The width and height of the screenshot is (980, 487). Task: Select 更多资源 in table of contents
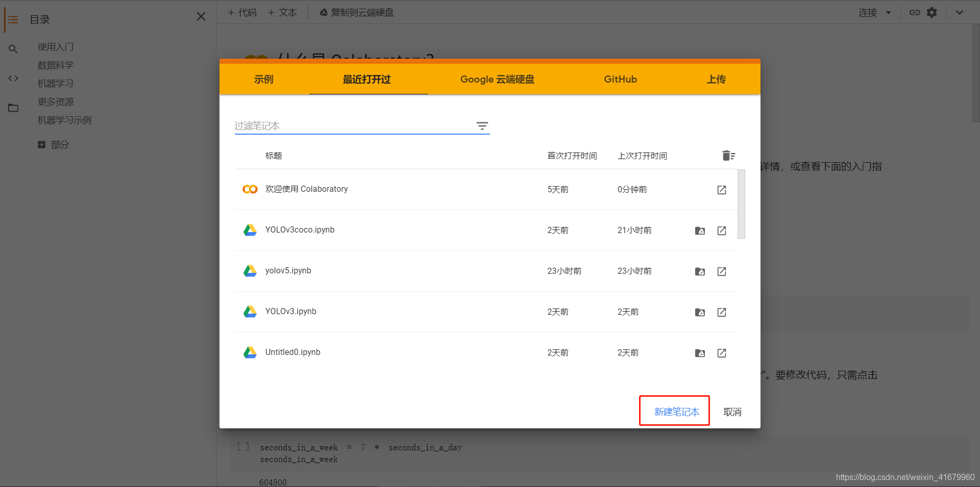point(56,102)
